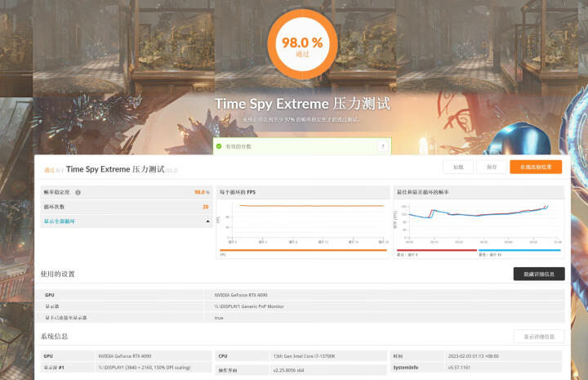588x380 pixels.
Task: Click the 'v2.25.8056 s64' version text
Action: coord(289,370)
